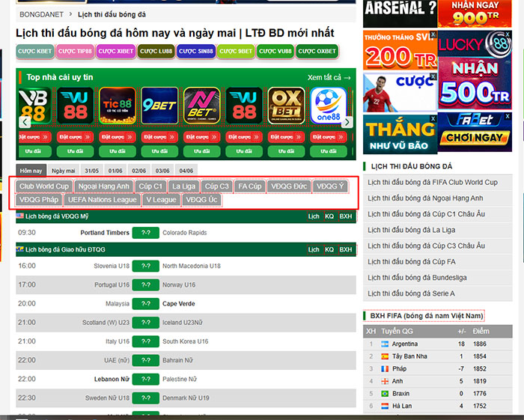Image resolution: width=524 pixels, height=420 pixels.
Task: Open BXH FIFA bóng đá nam heading
Action: coord(427,316)
